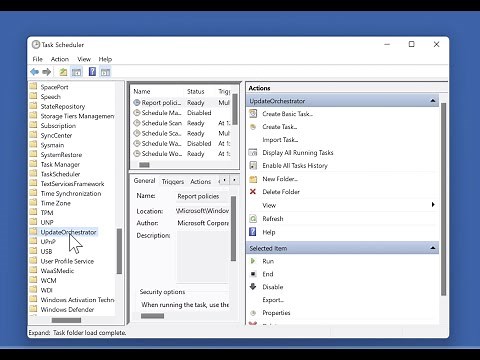This screenshot has width=480, height=360.
Task: Select the Time Zone folder
Action: pyautogui.click(x=56, y=203)
